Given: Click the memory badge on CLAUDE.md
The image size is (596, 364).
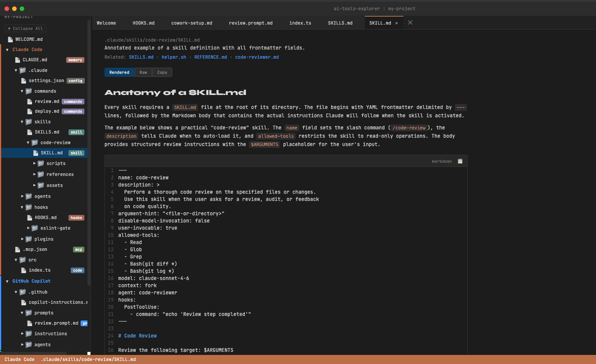Looking at the screenshot, I should (75, 60).
